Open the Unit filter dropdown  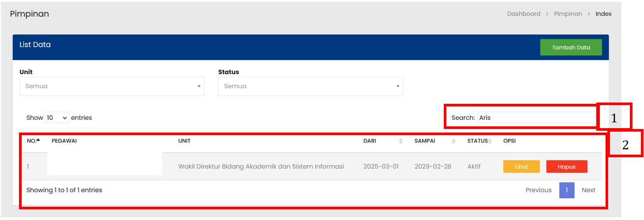(112, 87)
